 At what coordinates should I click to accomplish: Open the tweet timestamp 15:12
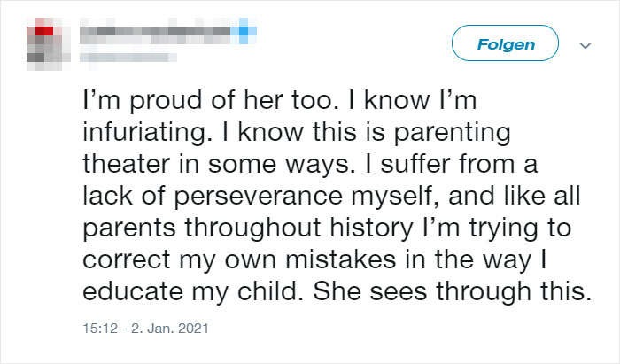point(100,328)
